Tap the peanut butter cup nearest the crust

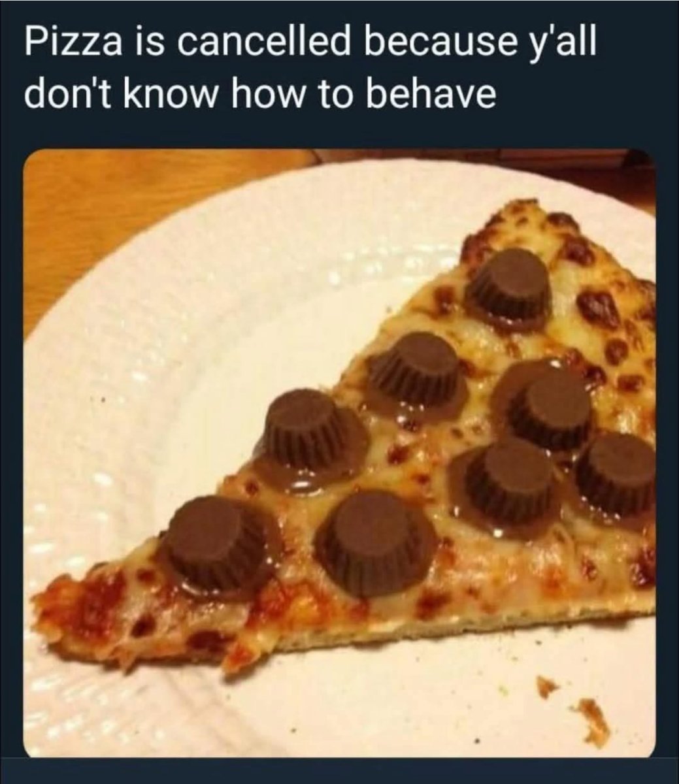click(509, 290)
